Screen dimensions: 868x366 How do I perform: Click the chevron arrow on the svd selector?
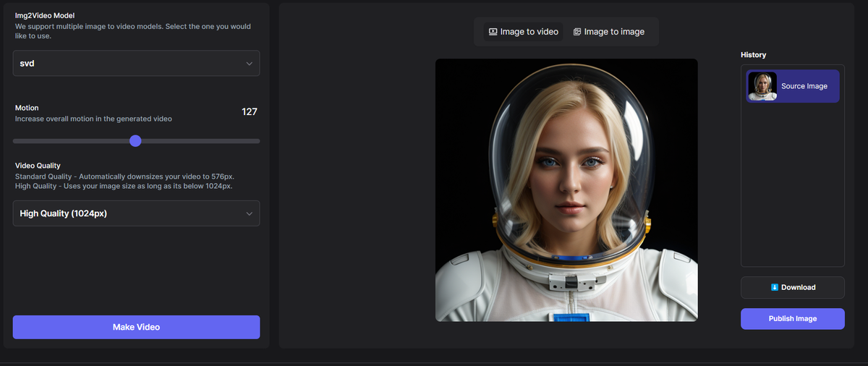[x=249, y=64]
